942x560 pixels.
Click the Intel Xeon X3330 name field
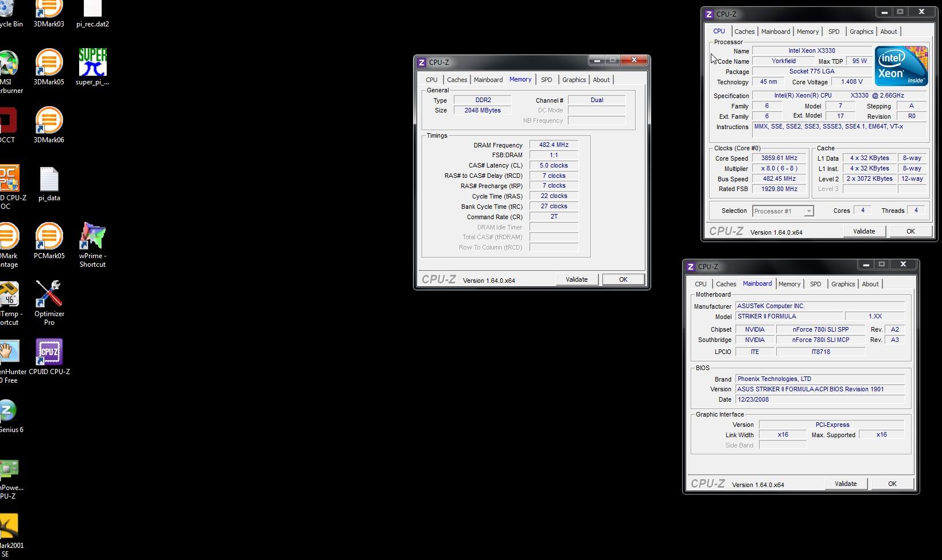pos(812,50)
